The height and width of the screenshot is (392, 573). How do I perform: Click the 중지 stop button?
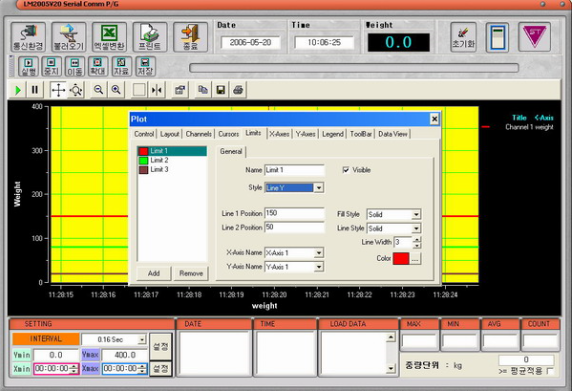coord(52,66)
